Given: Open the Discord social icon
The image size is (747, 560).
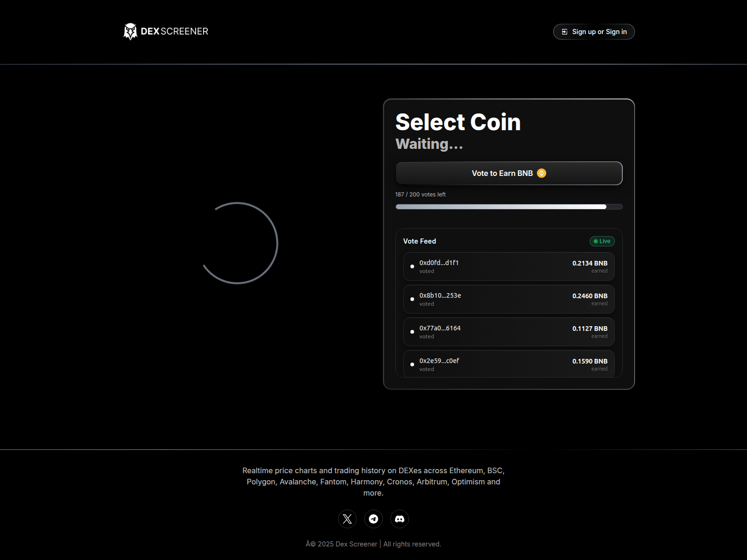Looking at the screenshot, I should tap(400, 519).
